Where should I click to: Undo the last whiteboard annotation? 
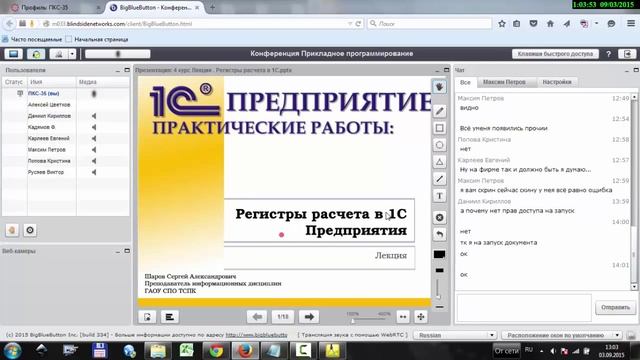point(440,234)
